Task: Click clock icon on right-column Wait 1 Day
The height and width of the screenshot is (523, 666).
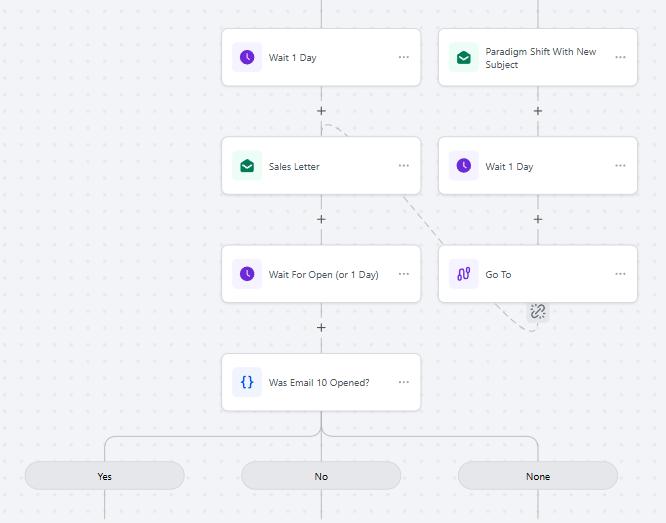Action: (464, 166)
